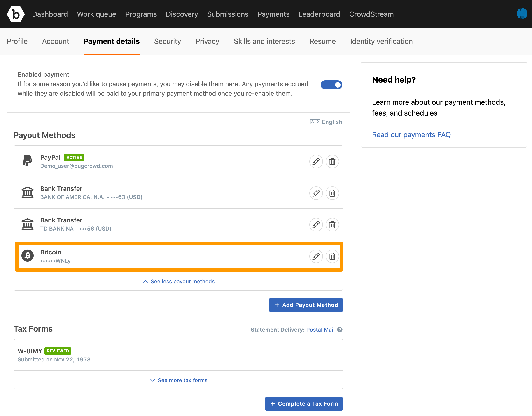Image resolution: width=532 pixels, height=416 pixels.
Task: Click the edit icon for Bitcoin payout
Action: click(316, 256)
